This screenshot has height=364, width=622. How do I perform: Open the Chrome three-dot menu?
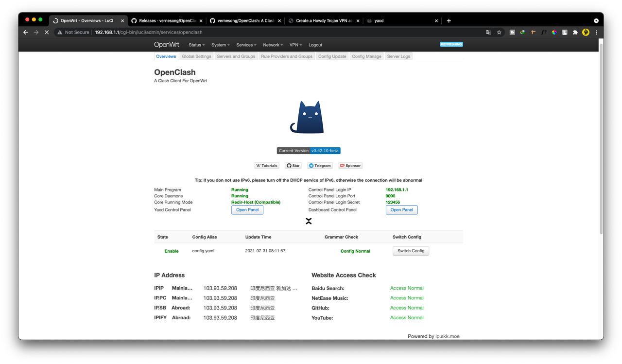(x=596, y=33)
